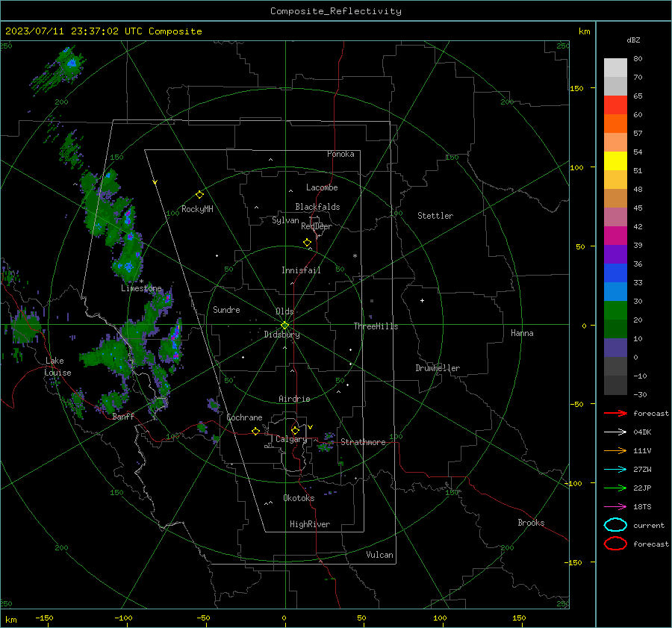Image resolution: width=672 pixels, height=628 pixels.
Task: Select the yellow 51 dBZ color swatch
Action: click(615, 161)
